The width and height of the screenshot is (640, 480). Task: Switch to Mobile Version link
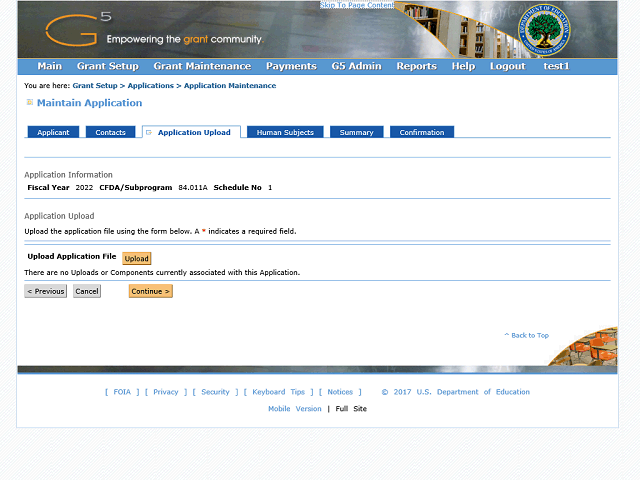[x=295, y=409]
